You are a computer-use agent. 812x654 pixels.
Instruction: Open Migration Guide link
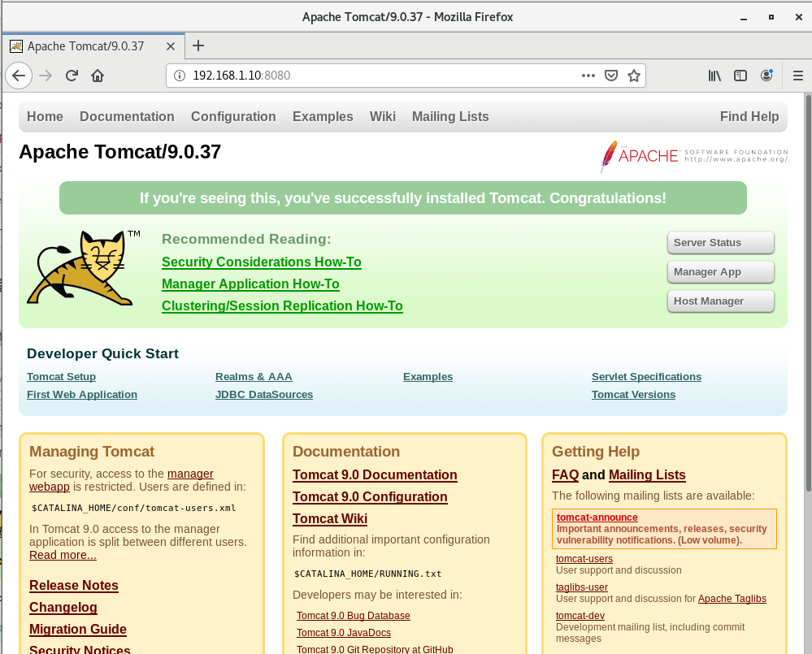point(78,629)
